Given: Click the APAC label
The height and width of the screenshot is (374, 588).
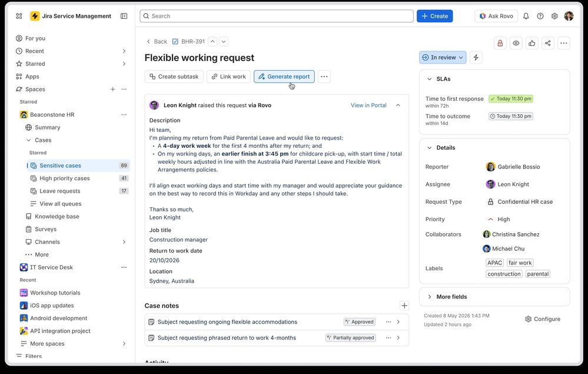Looking at the screenshot, I should tap(494, 263).
